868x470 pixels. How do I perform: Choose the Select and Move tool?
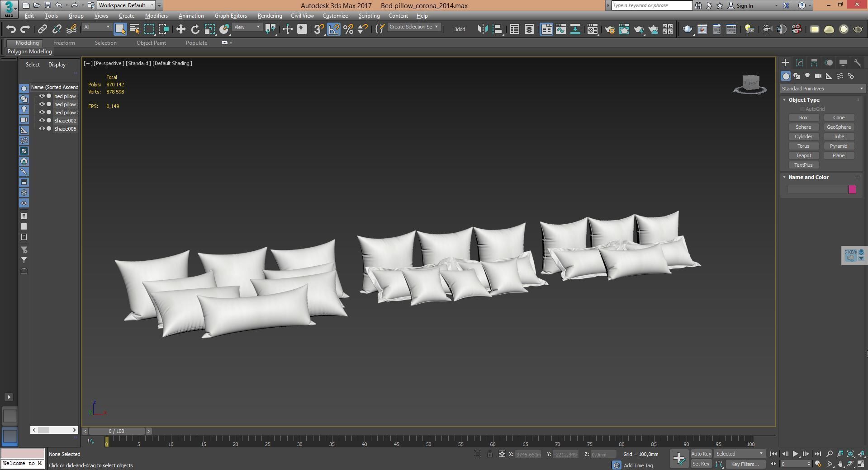tap(180, 29)
